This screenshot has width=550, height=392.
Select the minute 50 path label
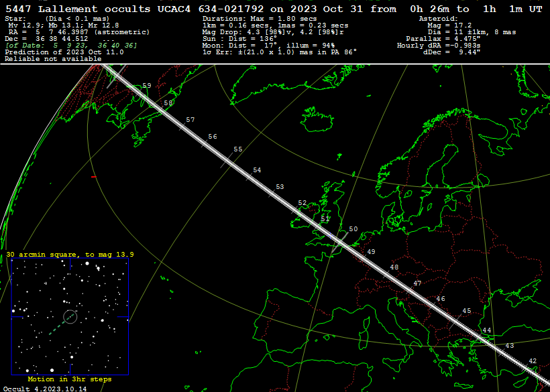pyautogui.click(x=353, y=229)
